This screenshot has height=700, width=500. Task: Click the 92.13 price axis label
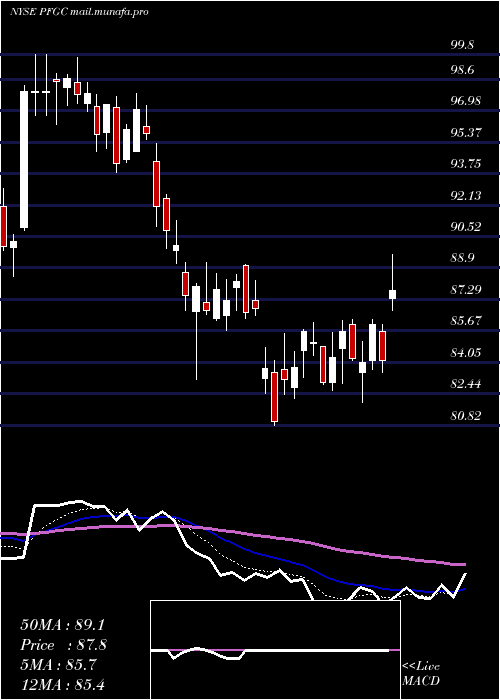466,196
